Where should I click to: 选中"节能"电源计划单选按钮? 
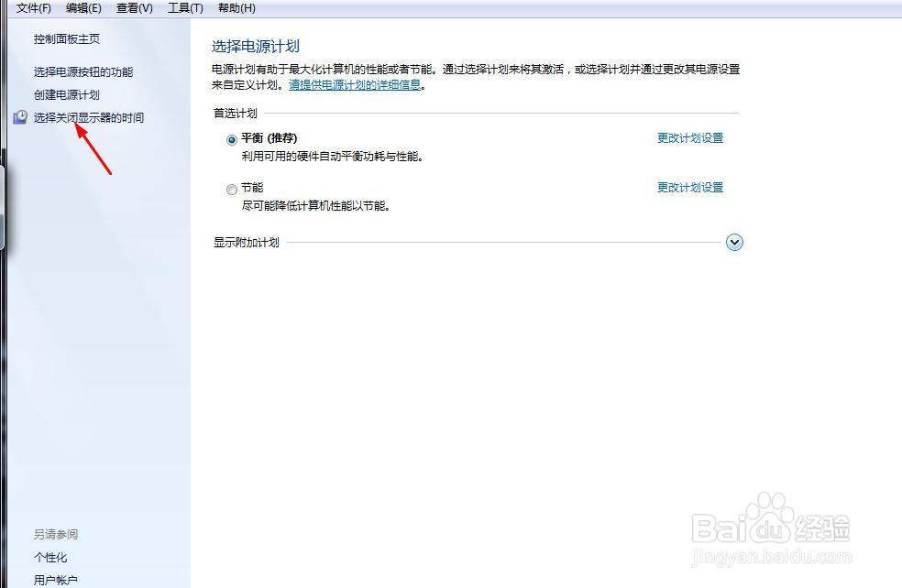click(233, 190)
